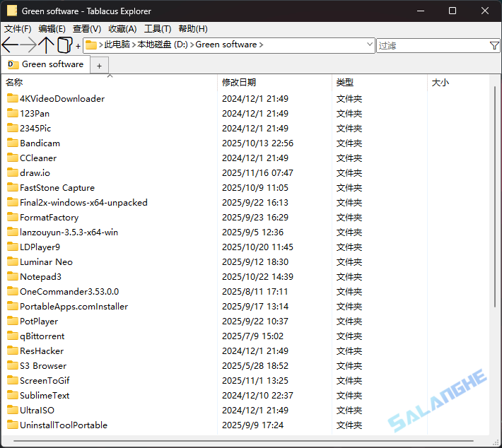Click date 2025/11/16 07:47 in draw.io row

point(257,173)
